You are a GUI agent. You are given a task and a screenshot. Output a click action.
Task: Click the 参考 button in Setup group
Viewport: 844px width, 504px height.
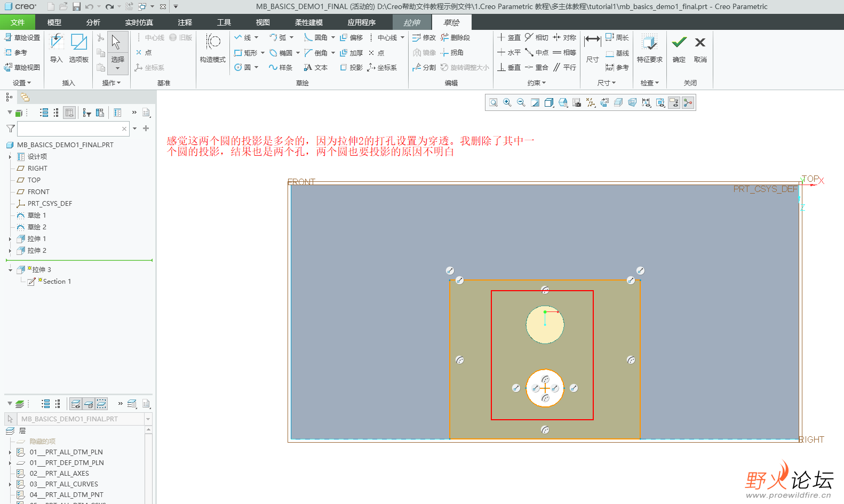pos(15,52)
